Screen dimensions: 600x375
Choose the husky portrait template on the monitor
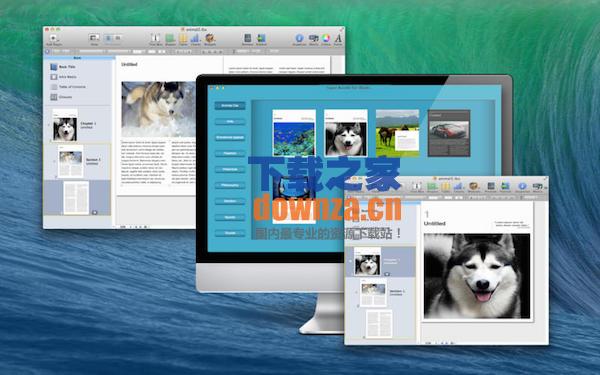[x=346, y=133]
